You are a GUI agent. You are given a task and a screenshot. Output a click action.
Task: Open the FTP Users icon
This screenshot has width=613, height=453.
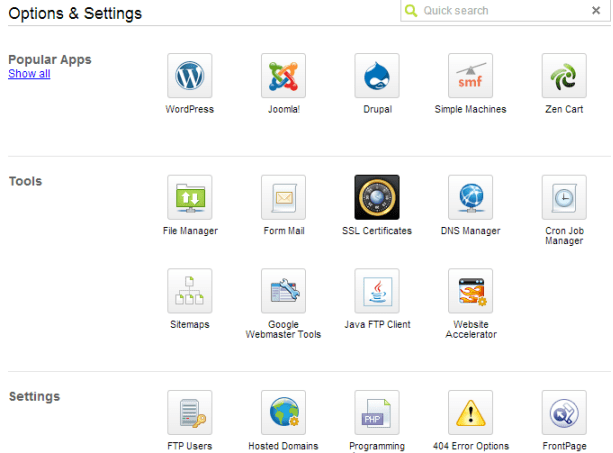point(190,412)
